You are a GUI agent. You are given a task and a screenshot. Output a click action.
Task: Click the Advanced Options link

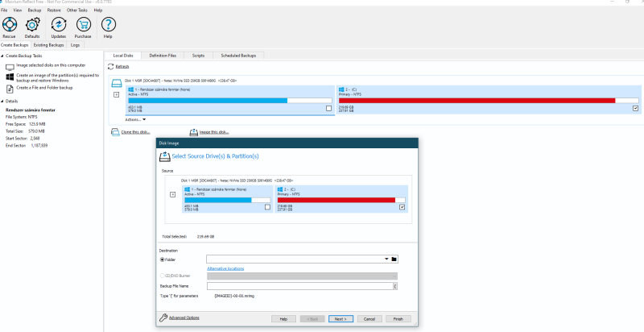[x=184, y=317]
